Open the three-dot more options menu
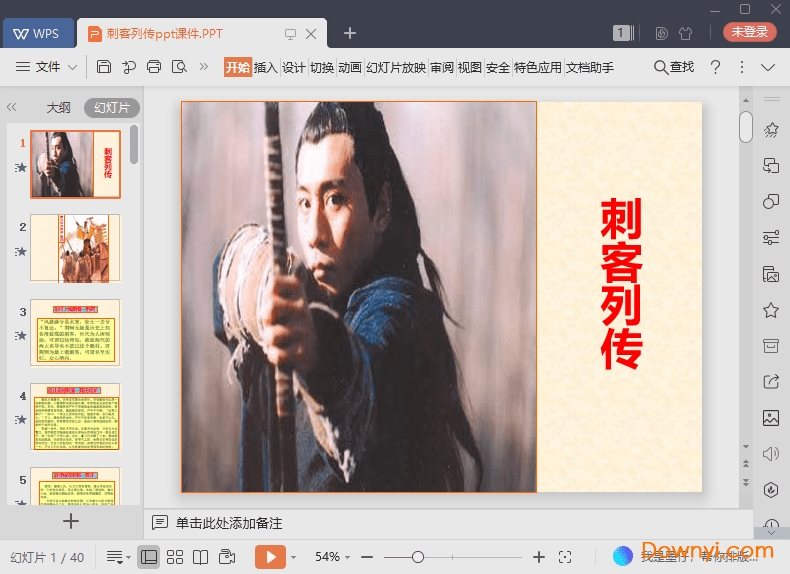 [742, 67]
